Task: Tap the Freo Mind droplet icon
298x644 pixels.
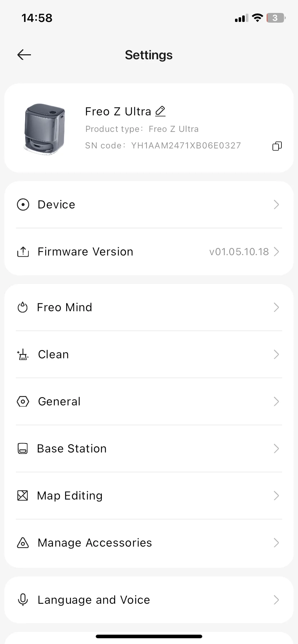Action: [x=23, y=308]
